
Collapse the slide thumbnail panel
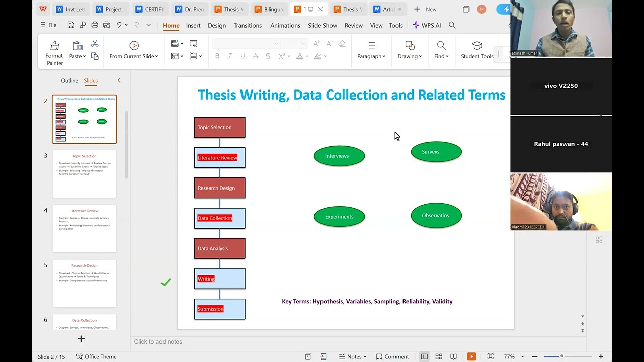point(119,80)
